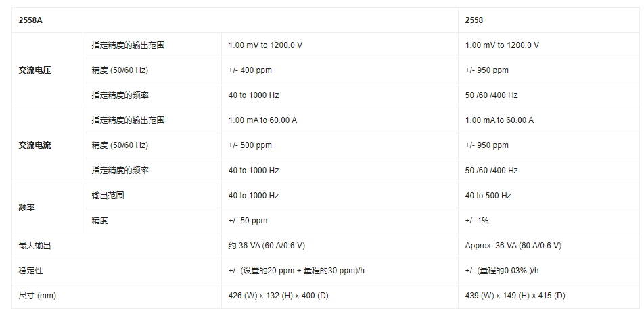The height and width of the screenshot is (318, 644).
Task: Select the 交流电压 row label
Action: point(35,70)
